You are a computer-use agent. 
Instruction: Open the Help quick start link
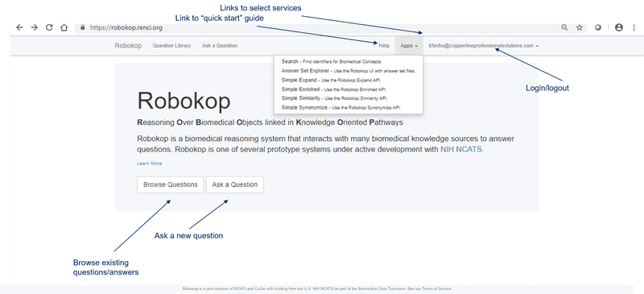click(x=384, y=46)
